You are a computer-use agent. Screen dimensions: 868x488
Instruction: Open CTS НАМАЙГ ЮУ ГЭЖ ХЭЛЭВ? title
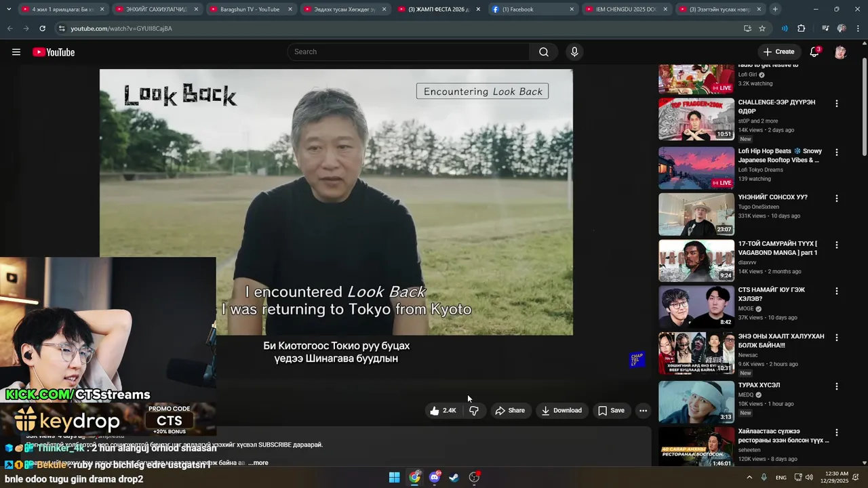[772, 294]
